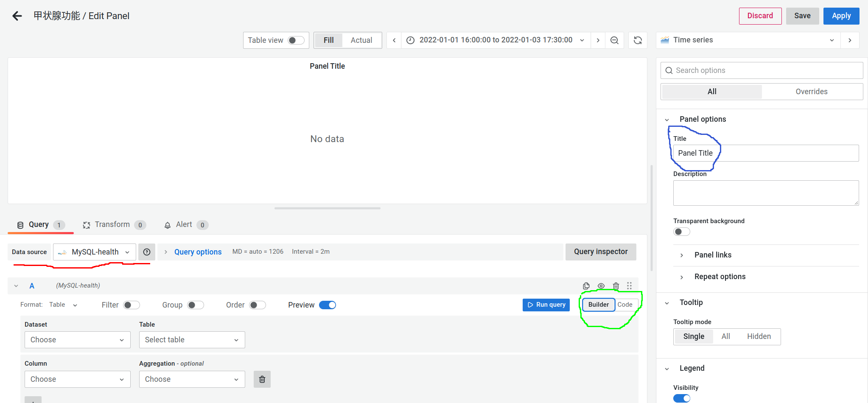Open the Time series visualization picker
Viewport: 868px width, 403px height.
(x=748, y=40)
